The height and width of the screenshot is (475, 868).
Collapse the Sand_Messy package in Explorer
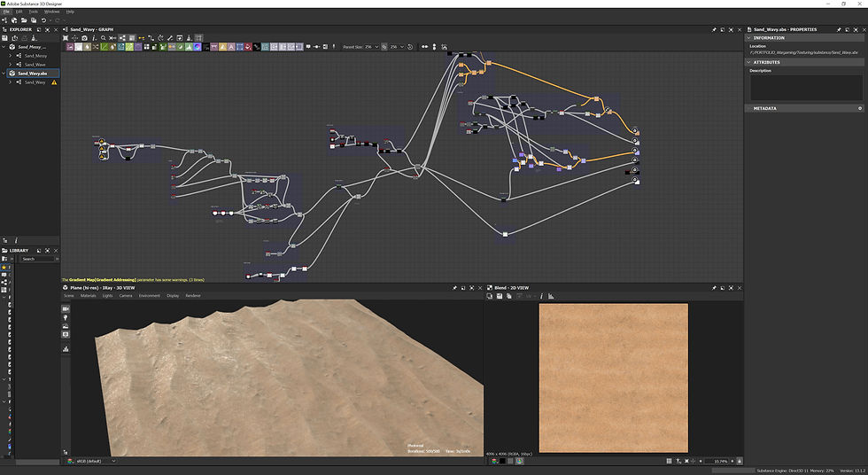[4, 47]
